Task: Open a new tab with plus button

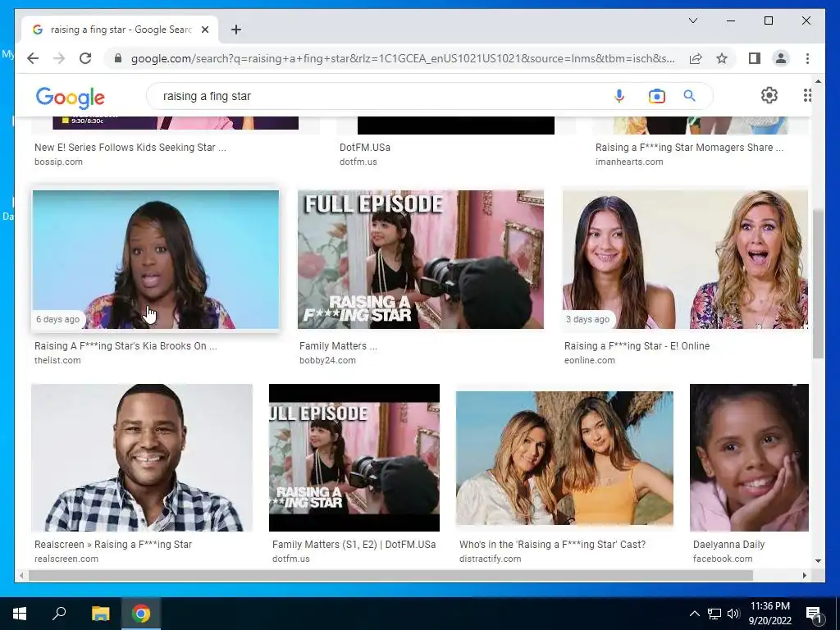Action: point(235,30)
